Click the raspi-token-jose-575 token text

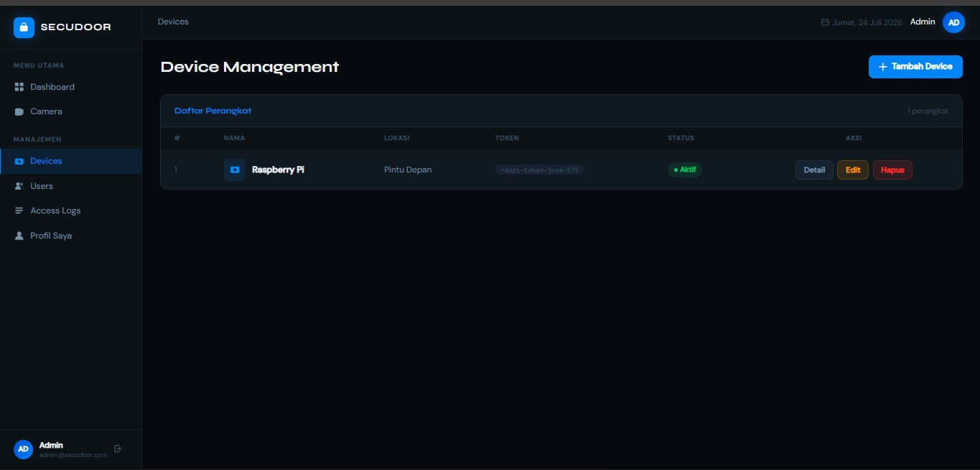[539, 170]
